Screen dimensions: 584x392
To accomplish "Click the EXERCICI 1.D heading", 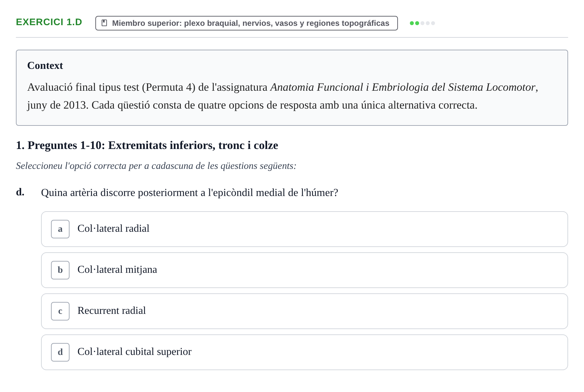I will [x=49, y=22].
